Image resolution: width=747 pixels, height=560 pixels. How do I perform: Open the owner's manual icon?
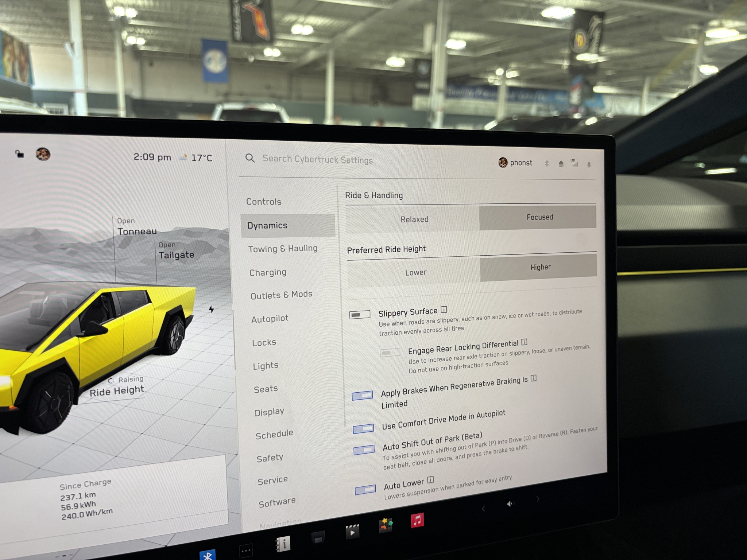tap(283, 544)
